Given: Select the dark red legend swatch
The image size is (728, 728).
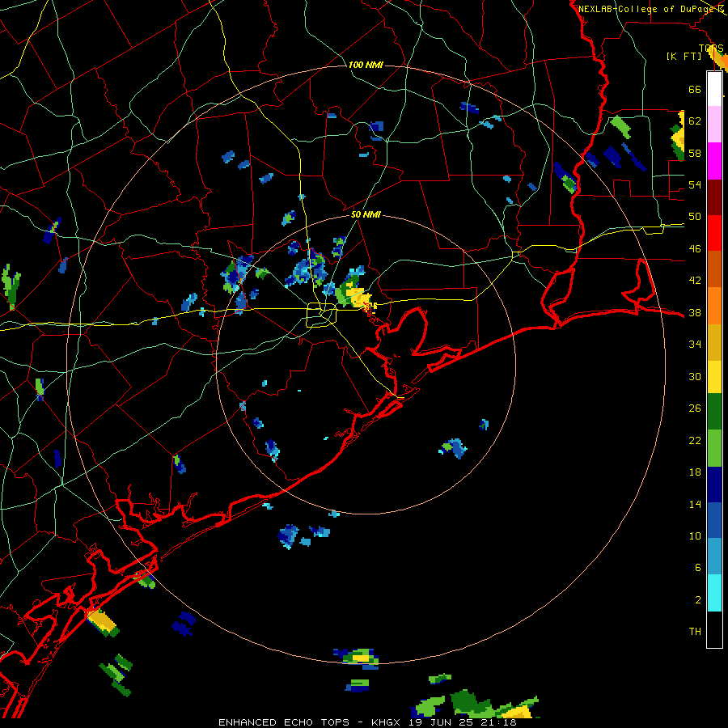Looking at the screenshot, I should 714,197.
